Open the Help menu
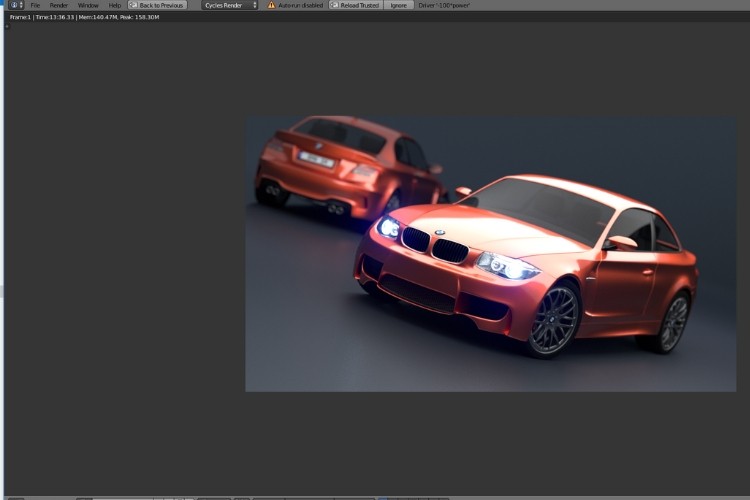Viewport: 750px width, 500px height. pyautogui.click(x=115, y=5)
